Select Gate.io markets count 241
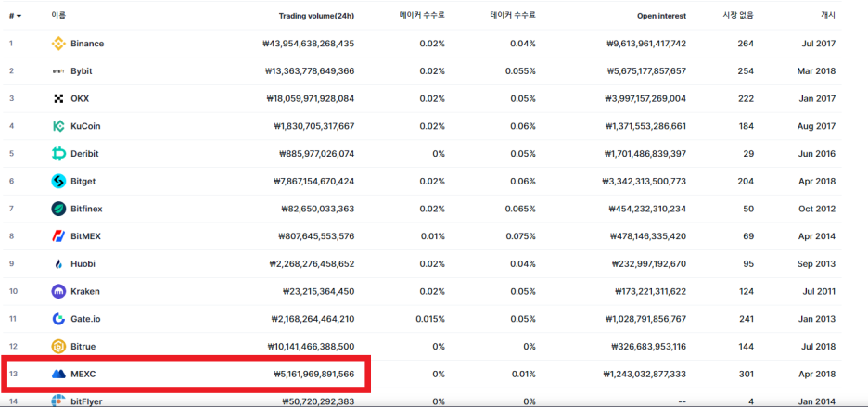The height and width of the screenshot is (407, 868). pyautogui.click(x=746, y=319)
